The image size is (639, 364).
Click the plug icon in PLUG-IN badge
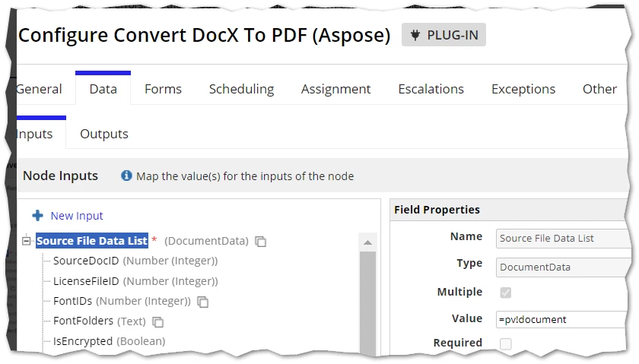coord(415,35)
